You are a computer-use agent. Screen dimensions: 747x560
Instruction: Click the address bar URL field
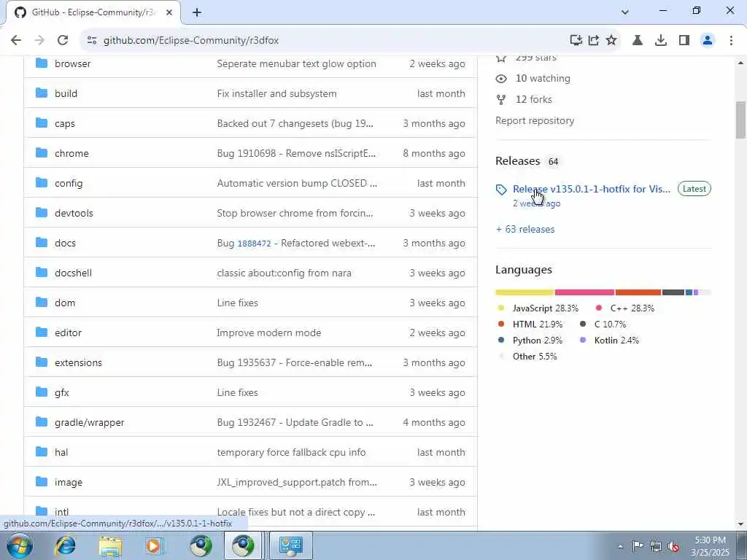click(x=329, y=41)
